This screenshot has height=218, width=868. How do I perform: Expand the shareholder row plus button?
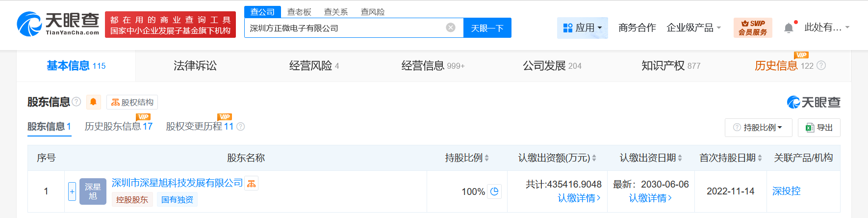point(72,191)
